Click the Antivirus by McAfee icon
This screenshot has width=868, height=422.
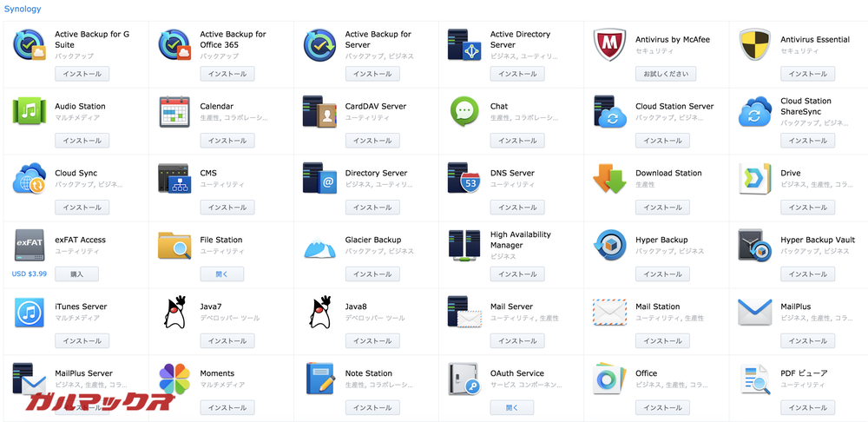(609, 45)
